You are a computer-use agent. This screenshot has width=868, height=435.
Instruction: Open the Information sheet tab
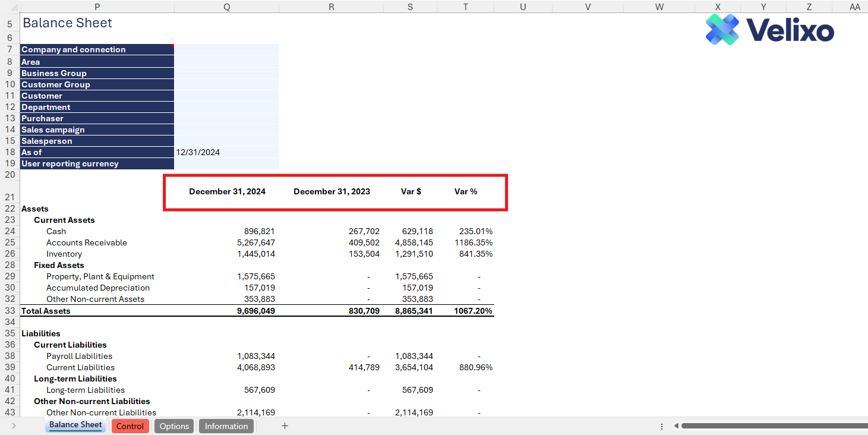pyautogui.click(x=226, y=426)
